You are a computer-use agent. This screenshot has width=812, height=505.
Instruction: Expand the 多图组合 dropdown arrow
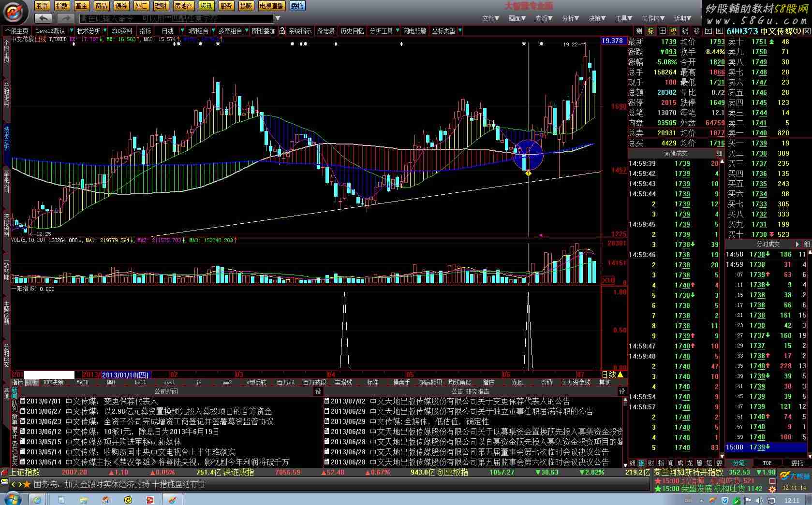(x=246, y=31)
